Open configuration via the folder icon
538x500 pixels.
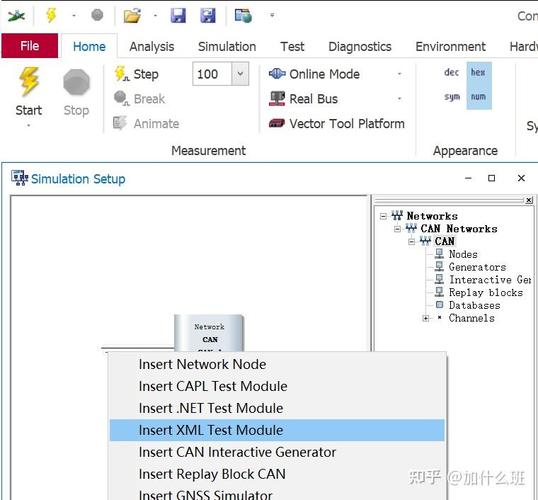coord(132,15)
